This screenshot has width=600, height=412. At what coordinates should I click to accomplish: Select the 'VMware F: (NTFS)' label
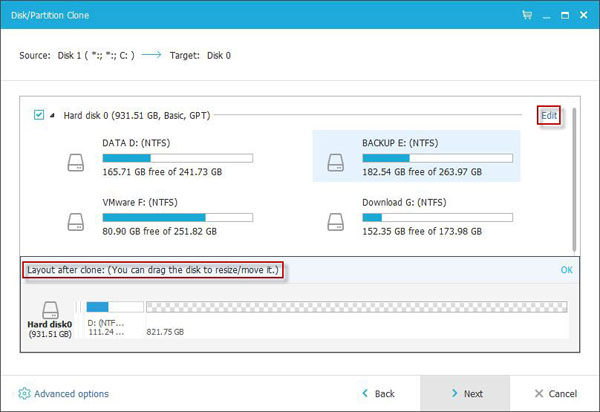[x=140, y=202]
